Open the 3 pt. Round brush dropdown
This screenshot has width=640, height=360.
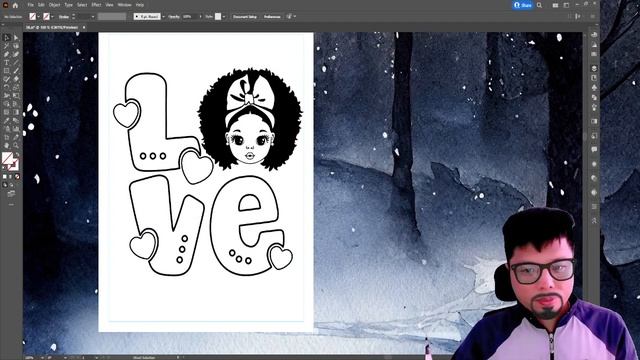pyautogui.click(x=163, y=17)
